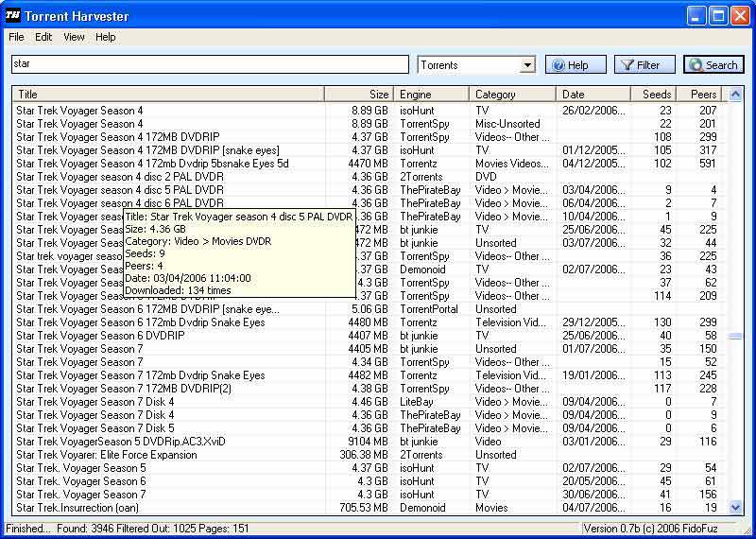Click the question mark icon on Help button

click(558, 65)
